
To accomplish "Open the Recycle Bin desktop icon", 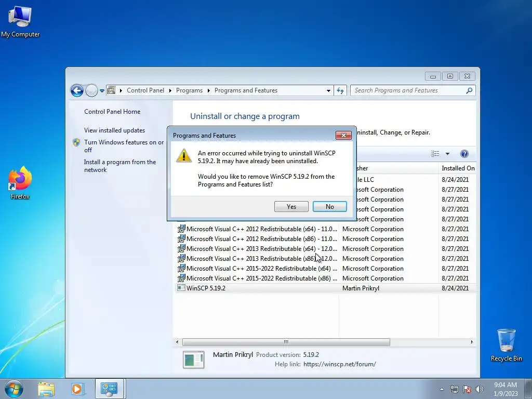I will [x=506, y=345].
